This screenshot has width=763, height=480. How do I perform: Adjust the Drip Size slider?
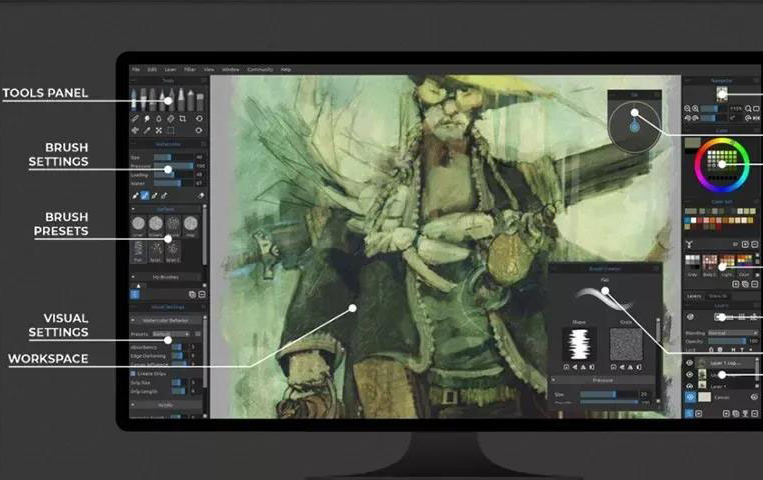pos(178,383)
